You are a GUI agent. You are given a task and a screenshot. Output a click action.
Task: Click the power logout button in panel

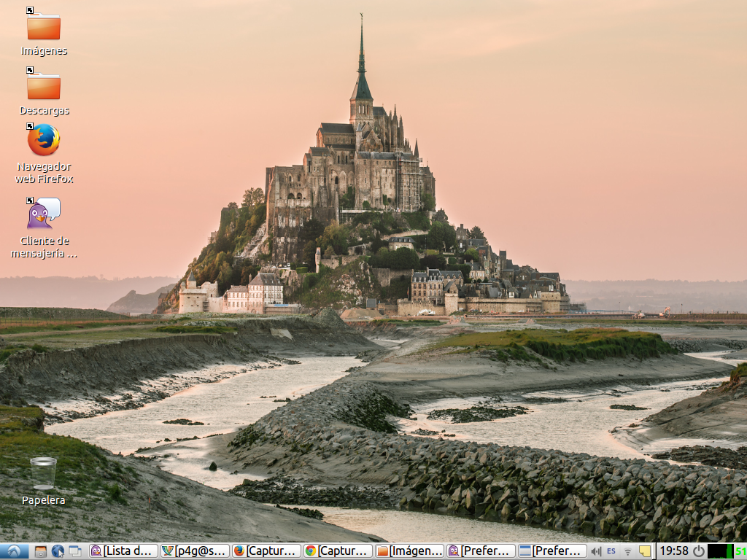[x=698, y=551]
